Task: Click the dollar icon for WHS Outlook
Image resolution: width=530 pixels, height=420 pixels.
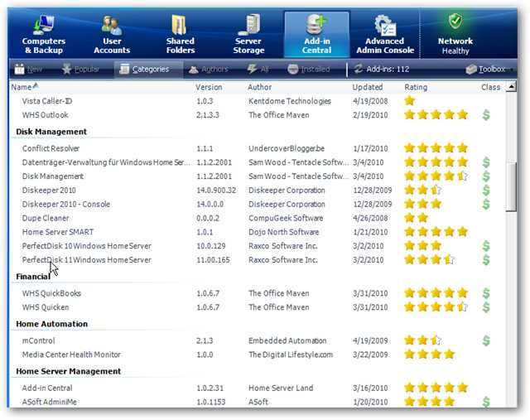Action: tap(486, 115)
